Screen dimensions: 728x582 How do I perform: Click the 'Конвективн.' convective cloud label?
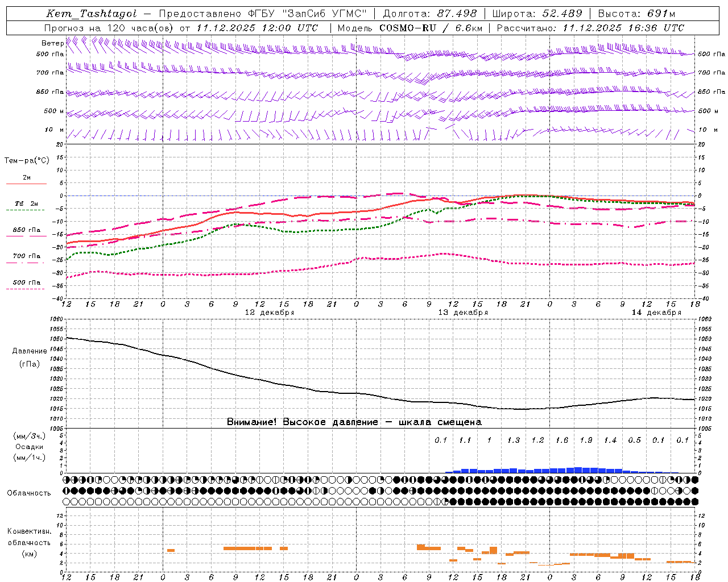[x=29, y=531]
